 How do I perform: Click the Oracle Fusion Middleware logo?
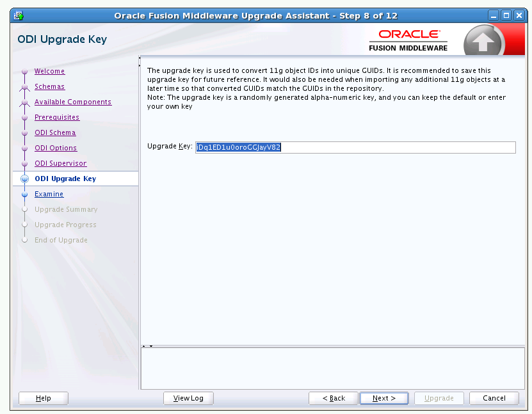pos(408,41)
